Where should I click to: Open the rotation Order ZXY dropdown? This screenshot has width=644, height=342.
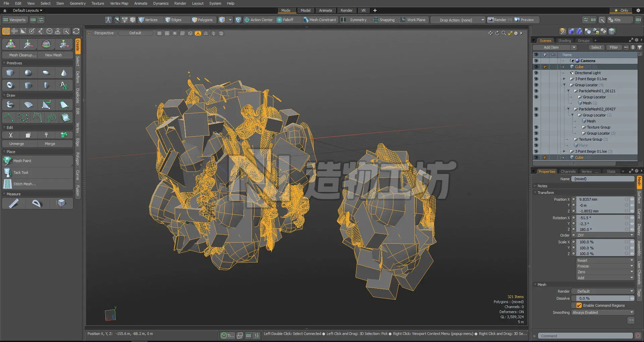tap(605, 235)
